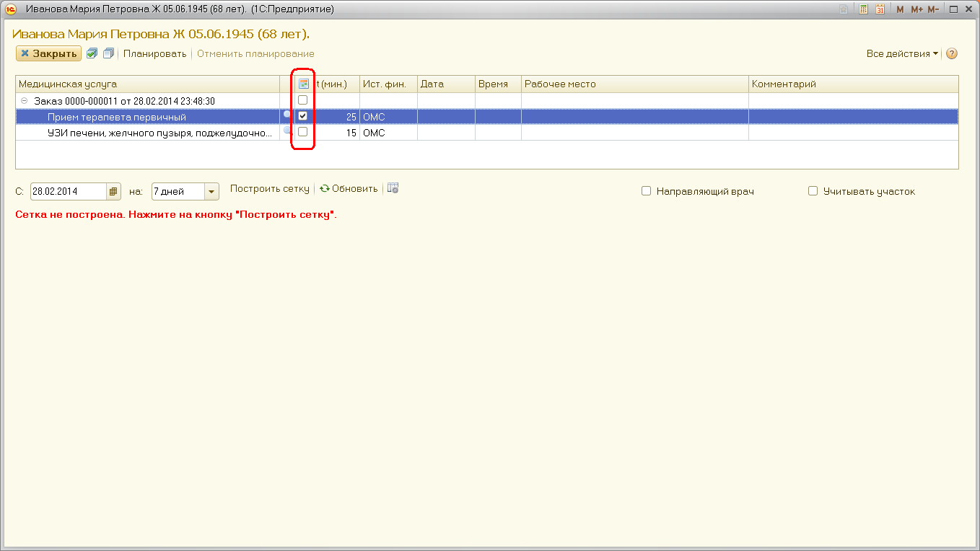
Task: Maximize the window
Action: pos(953,9)
